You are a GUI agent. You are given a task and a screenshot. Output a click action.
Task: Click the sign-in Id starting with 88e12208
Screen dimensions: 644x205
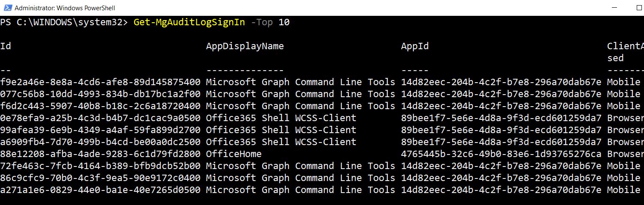click(x=100, y=154)
